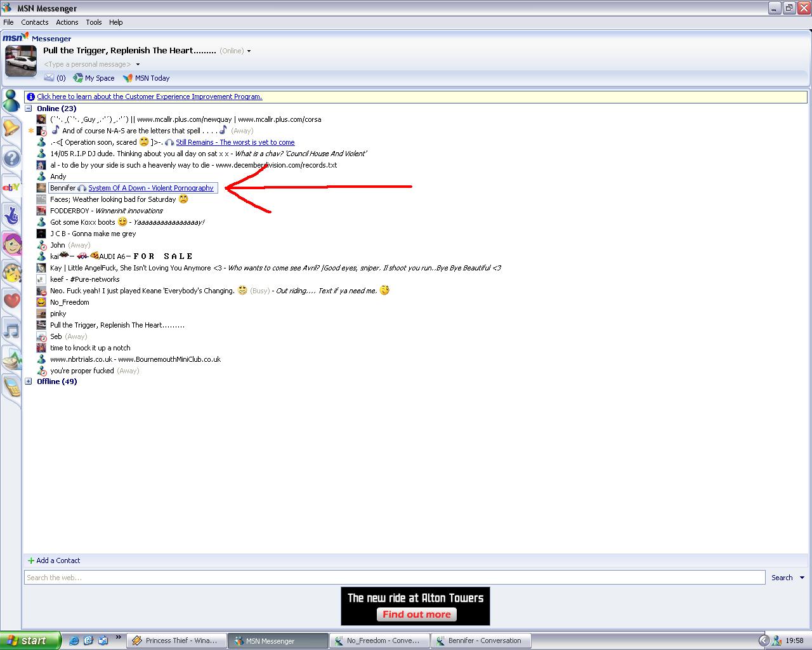Screen dimensions: 812x650
Task: Open the Help menu
Action: [x=116, y=22]
